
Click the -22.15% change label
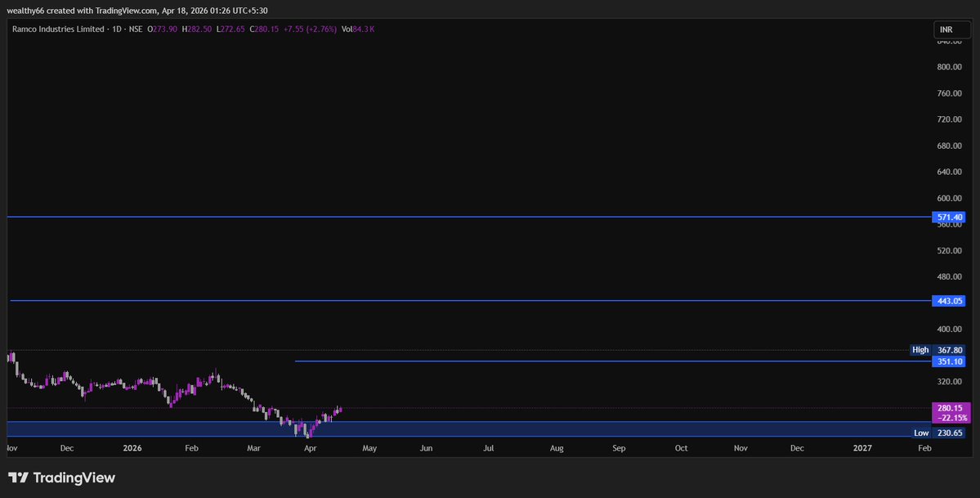click(948, 417)
